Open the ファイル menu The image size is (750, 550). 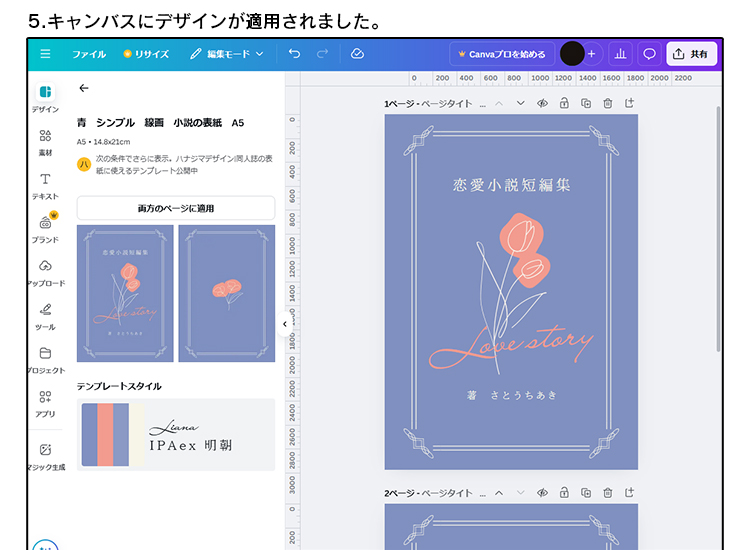click(89, 54)
